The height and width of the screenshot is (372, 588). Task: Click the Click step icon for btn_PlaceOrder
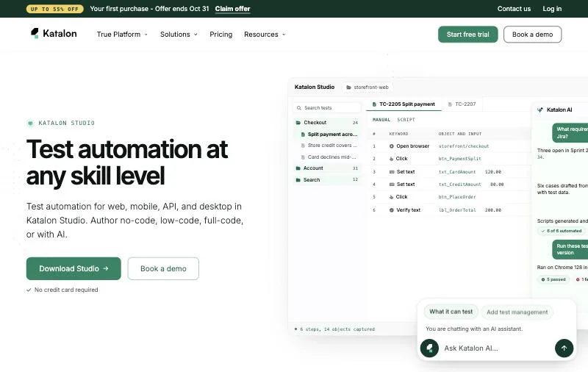(392, 197)
